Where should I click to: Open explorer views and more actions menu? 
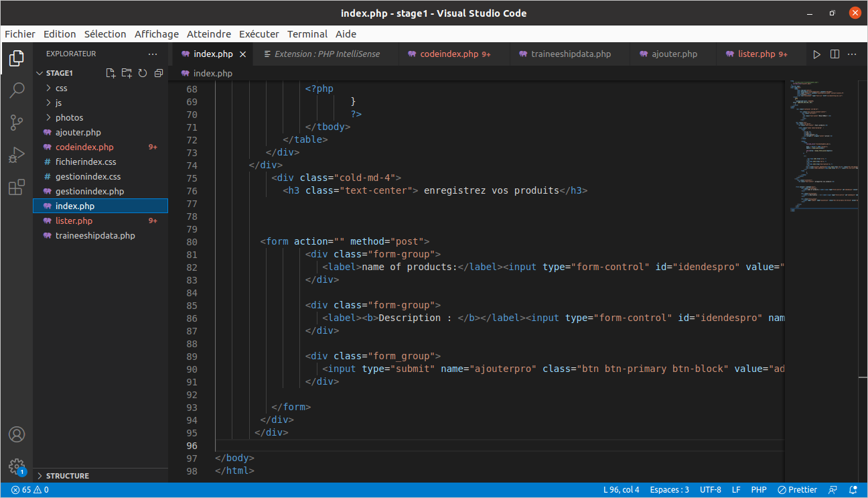click(153, 54)
